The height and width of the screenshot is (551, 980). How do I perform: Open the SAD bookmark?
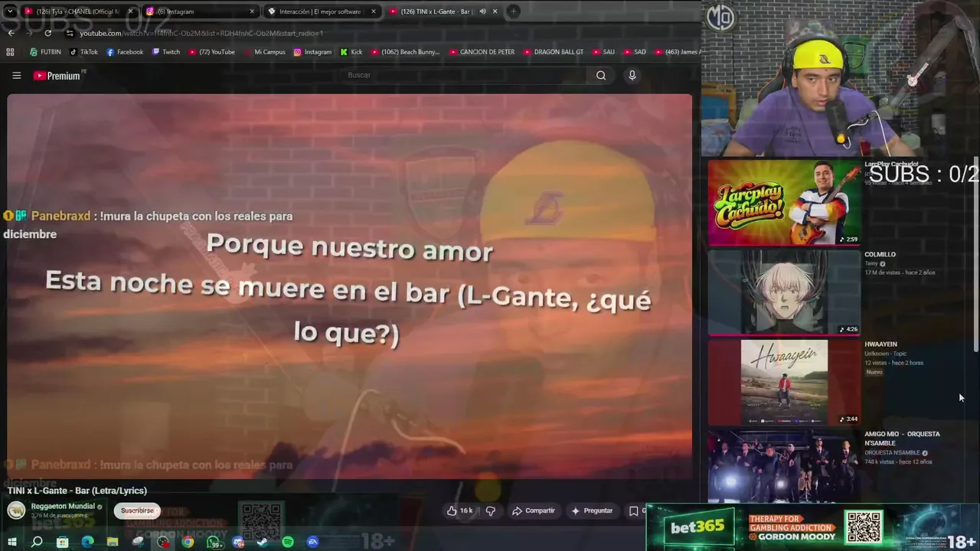click(635, 52)
